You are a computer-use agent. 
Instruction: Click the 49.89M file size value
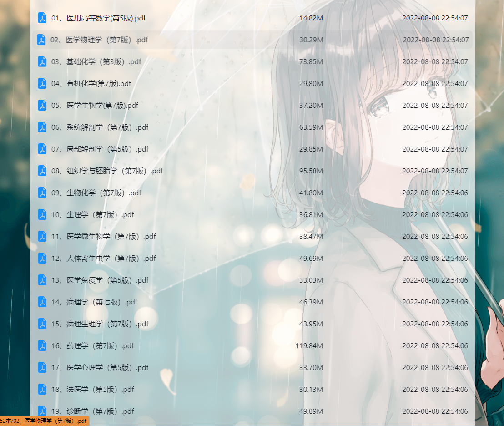point(311,411)
